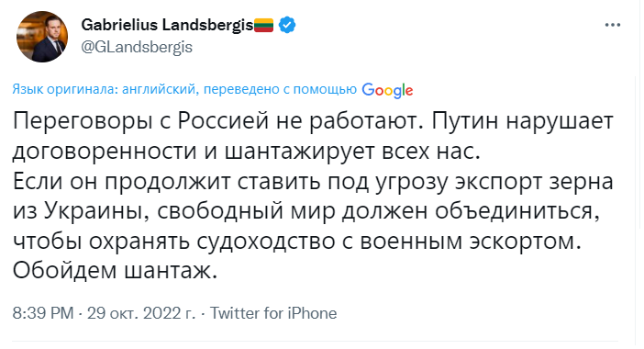Open Gabrielius Landsbergis profile avatar
The image size is (644, 349).
[42, 37]
